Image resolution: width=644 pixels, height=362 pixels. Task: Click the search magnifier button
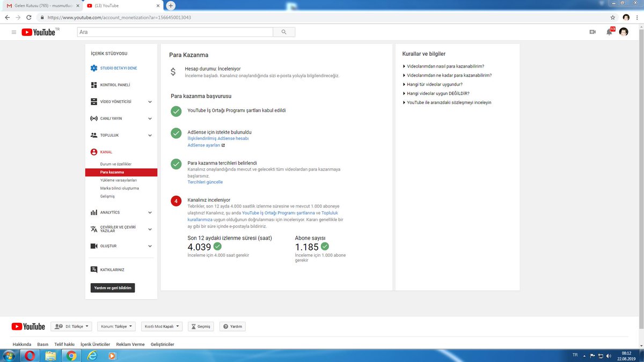click(284, 32)
